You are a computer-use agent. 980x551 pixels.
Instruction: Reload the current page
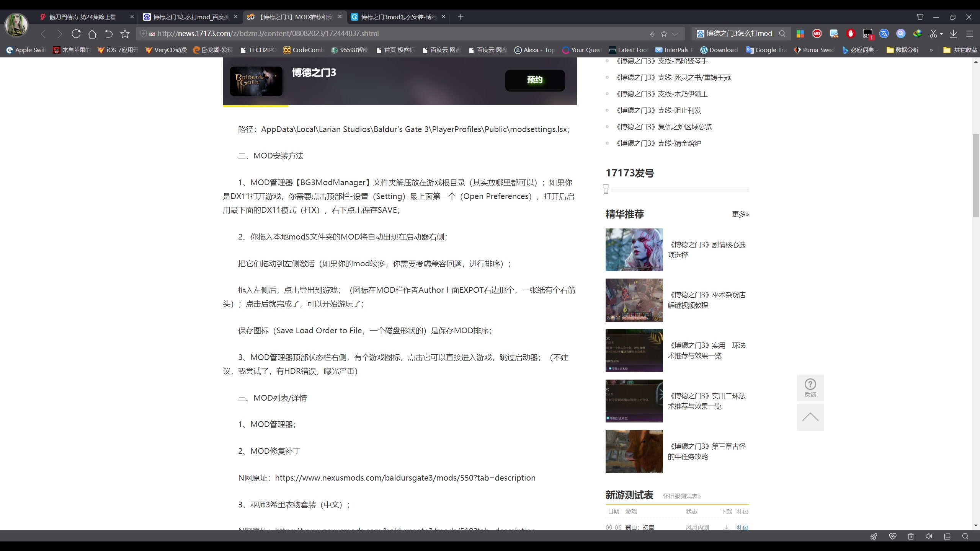pyautogui.click(x=76, y=34)
